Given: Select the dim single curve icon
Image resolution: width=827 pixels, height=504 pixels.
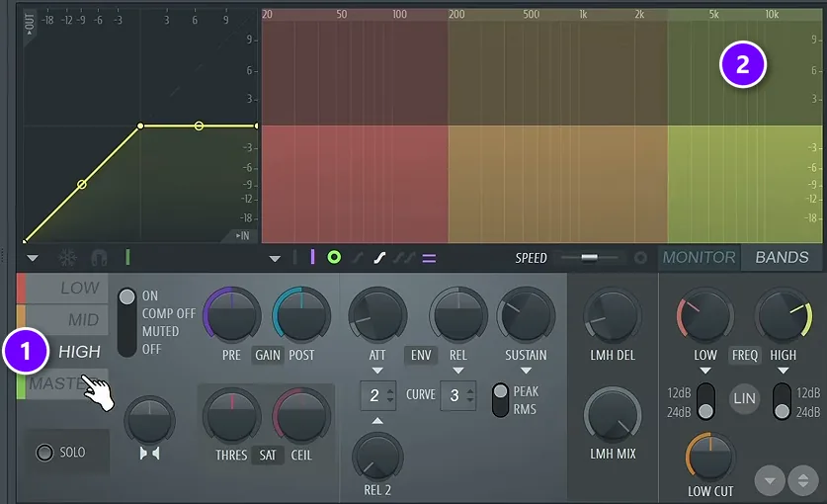Looking at the screenshot, I should click(x=358, y=258).
